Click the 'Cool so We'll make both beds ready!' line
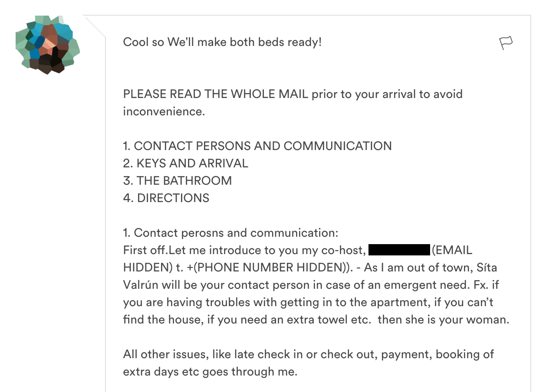 pyautogui.click(x=222, y=42)
